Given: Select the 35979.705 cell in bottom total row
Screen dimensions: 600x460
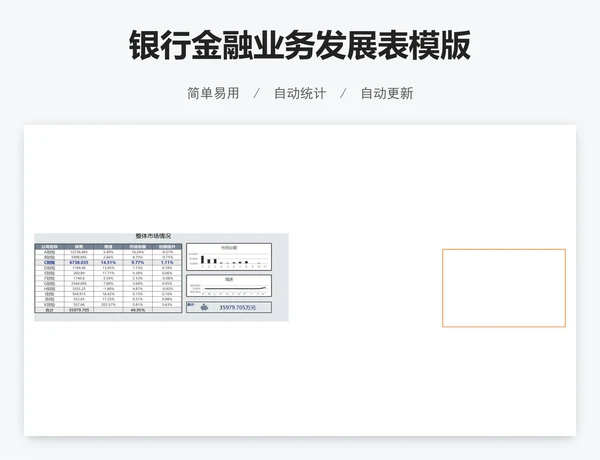Looking at the screenshot, I should pos(79,310).
